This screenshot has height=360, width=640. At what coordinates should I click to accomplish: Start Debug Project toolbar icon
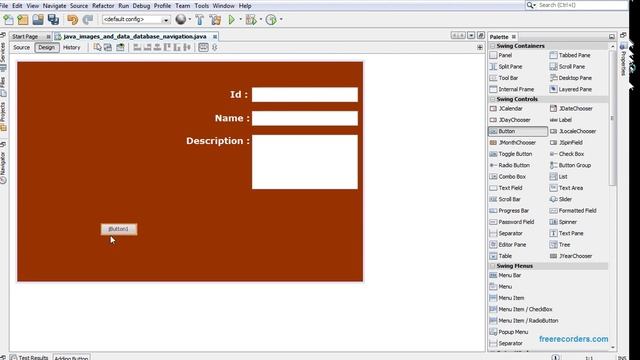[251, 19]
